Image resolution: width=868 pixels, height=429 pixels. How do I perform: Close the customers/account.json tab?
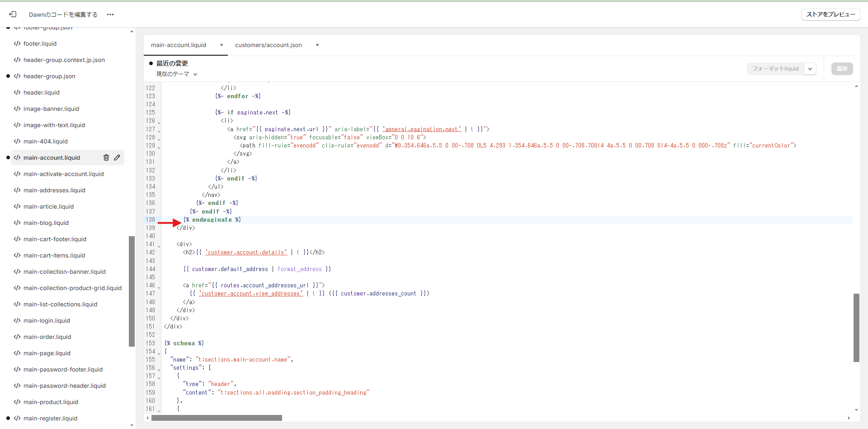[x=317, y=45]
